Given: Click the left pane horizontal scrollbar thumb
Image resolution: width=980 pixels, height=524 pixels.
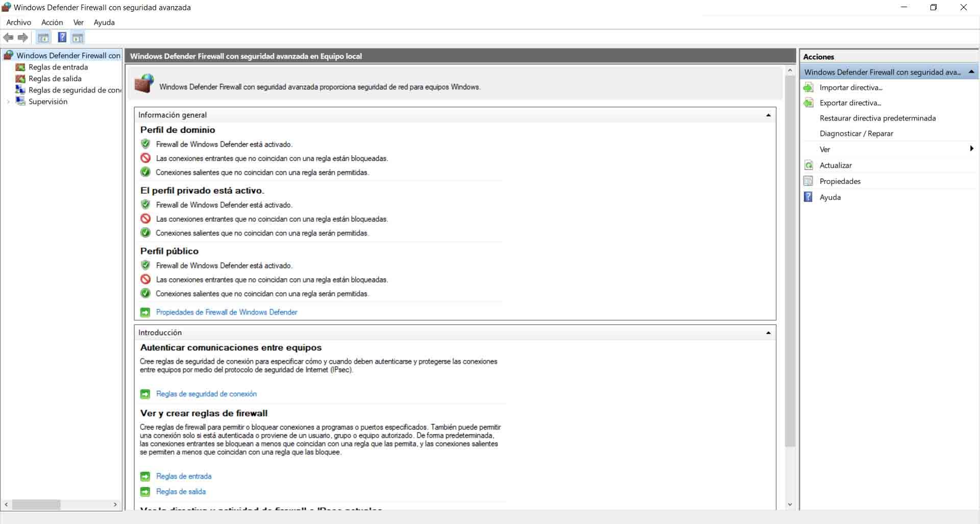Looking at the screenshot, I should (36, 505).
